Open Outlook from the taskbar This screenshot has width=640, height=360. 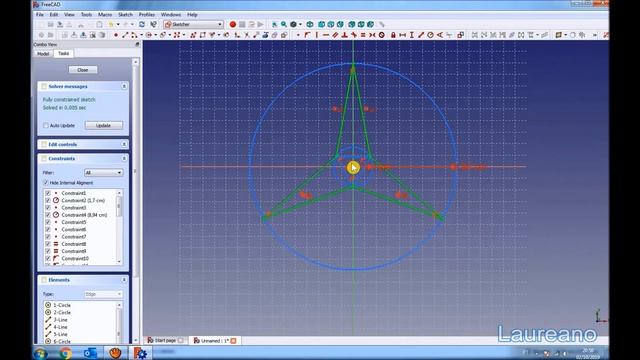[x=90, y=353]
